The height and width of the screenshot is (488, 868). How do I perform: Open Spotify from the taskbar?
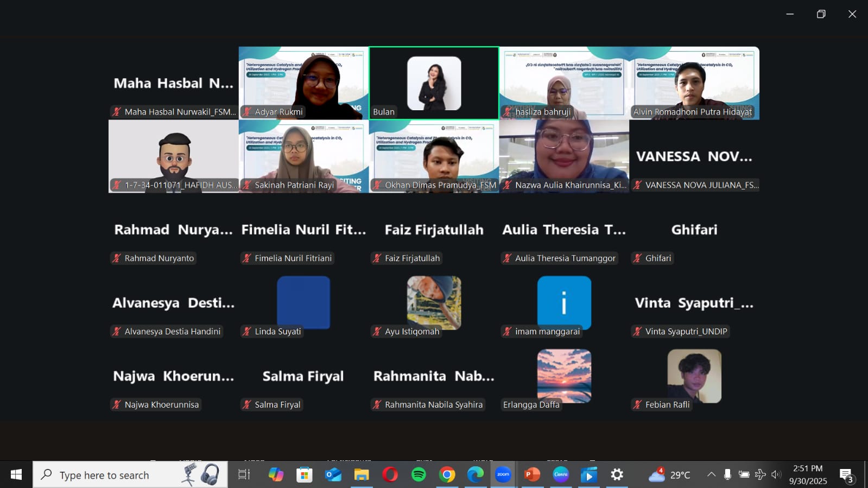419,475
